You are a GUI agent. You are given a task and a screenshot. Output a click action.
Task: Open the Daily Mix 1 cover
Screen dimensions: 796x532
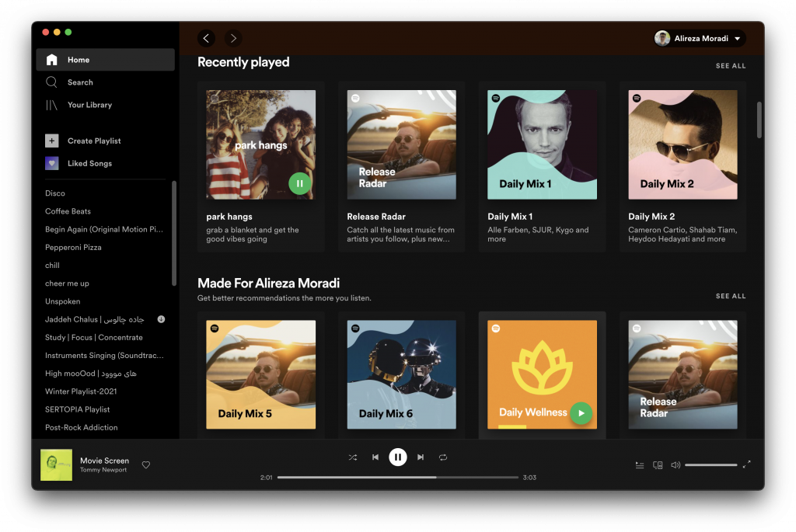(542, 144)
